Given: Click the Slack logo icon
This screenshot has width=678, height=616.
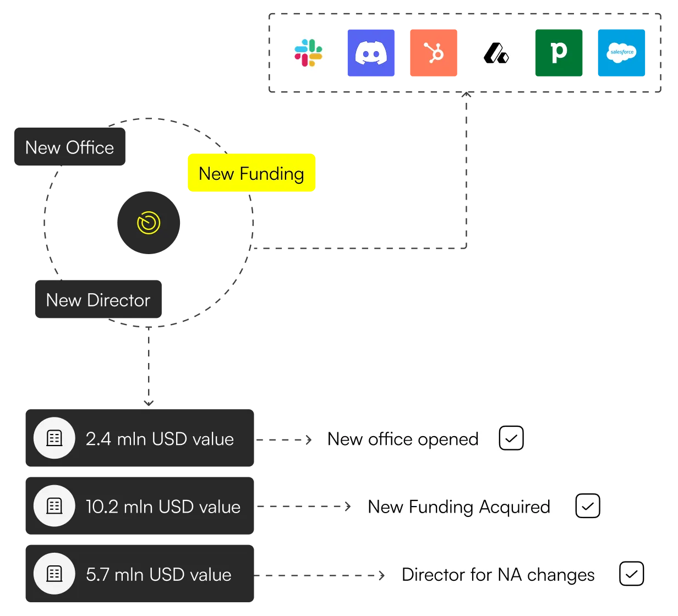Looking at the screenshot, I should pos(308,53).
